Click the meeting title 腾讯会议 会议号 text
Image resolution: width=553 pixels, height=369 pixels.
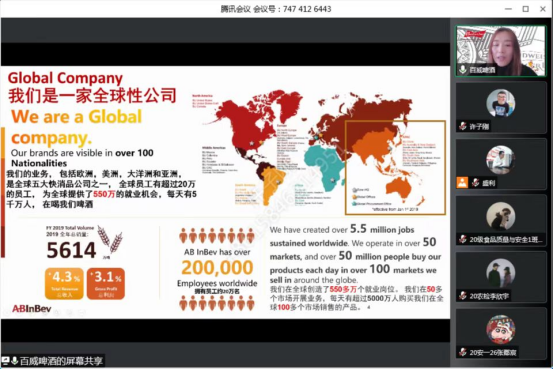tap(276, 9)
